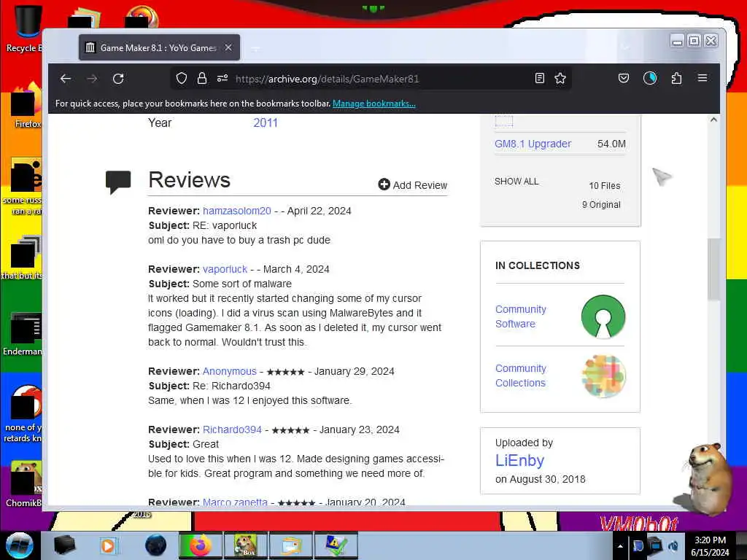Open the black box taskbar icon
Screen dimensions: 747x560
(64, 545)
